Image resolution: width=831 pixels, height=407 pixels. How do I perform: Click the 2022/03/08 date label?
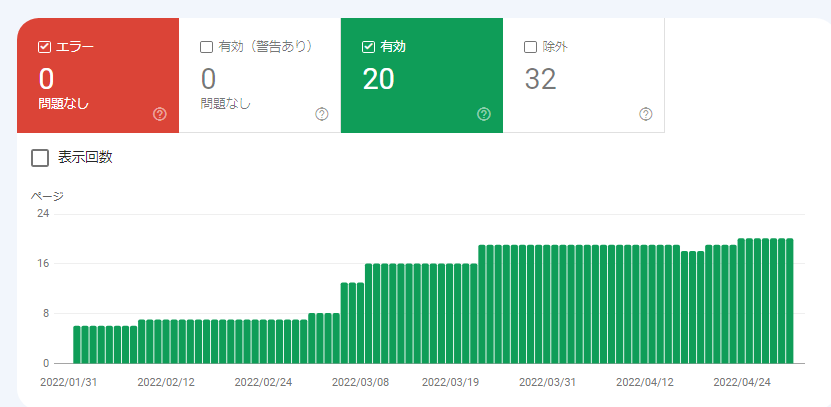360,383
